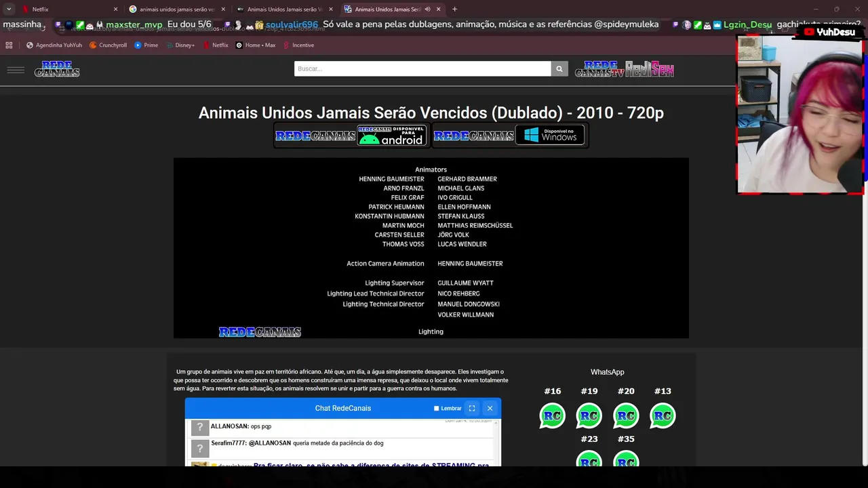Screen dimensions: 868x488
Task: Open the Incentive bookmark
Action: click(298, 45)
